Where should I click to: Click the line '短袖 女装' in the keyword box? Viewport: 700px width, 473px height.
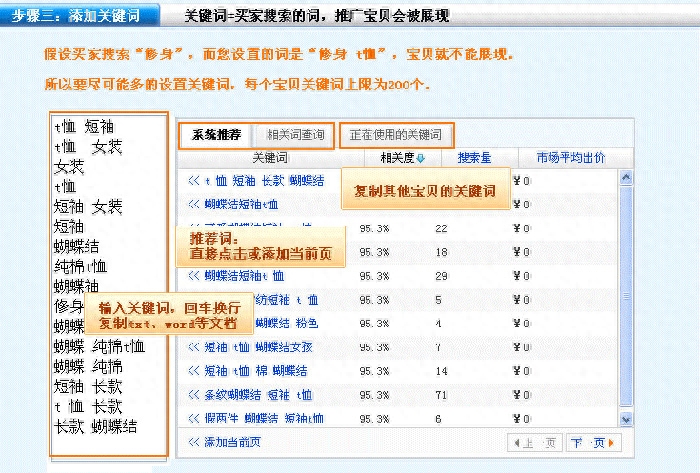[x=88, y=207]
